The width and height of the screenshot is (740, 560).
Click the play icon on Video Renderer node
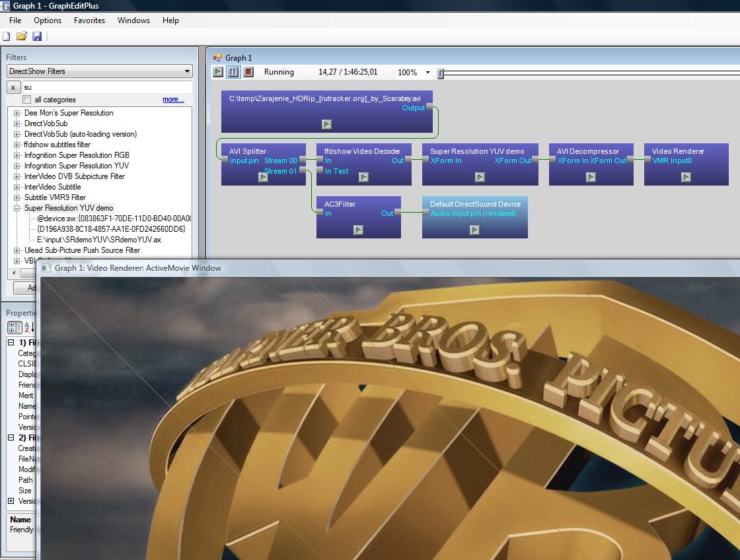point(686,177)
